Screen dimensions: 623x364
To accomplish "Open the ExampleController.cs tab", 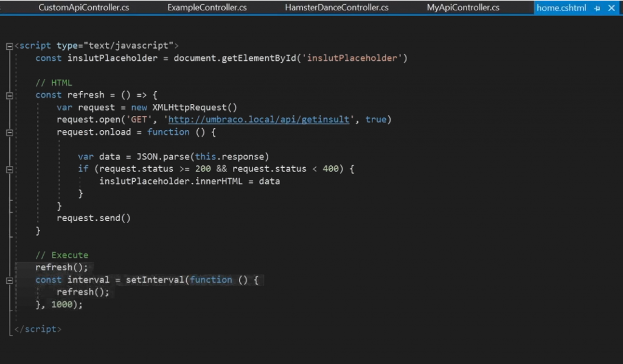I will (207, 8).
